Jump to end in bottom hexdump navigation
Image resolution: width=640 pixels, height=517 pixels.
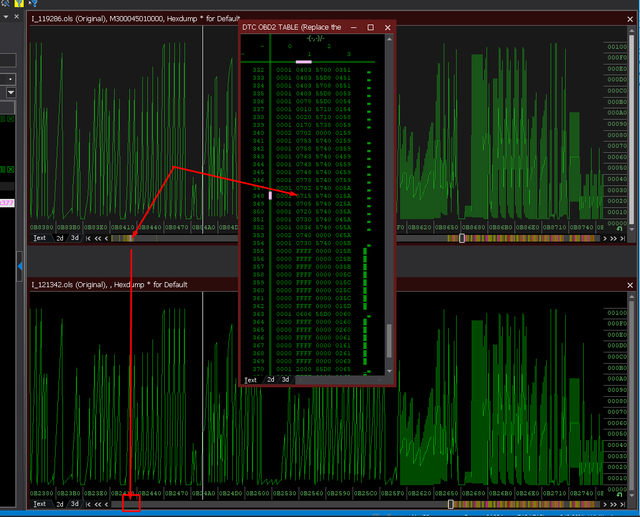pyautogui.click(x=622, y=504)
